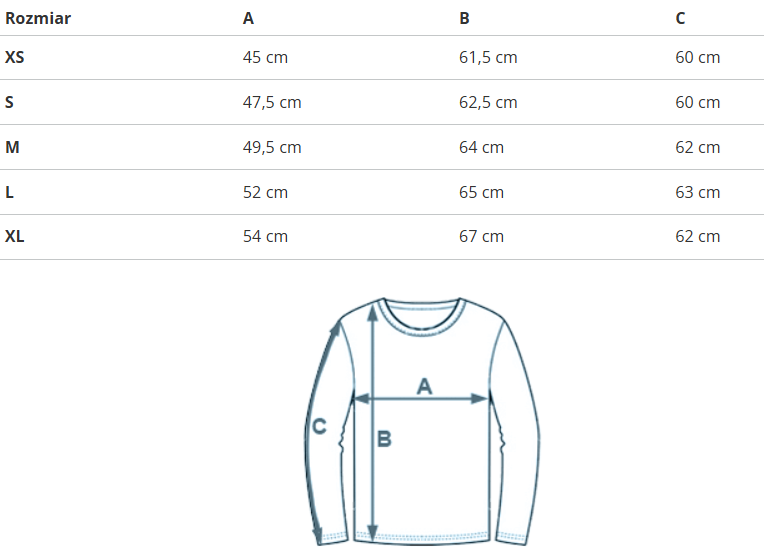The image size is (764, 554).
Task: Choose the L size row label
Action: 10,192
